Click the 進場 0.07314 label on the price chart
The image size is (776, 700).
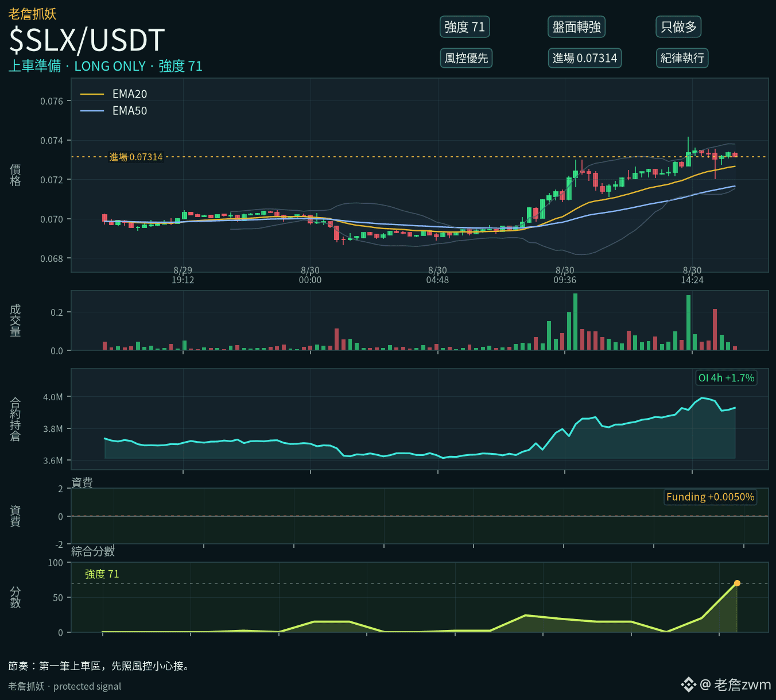coord(136,157)
